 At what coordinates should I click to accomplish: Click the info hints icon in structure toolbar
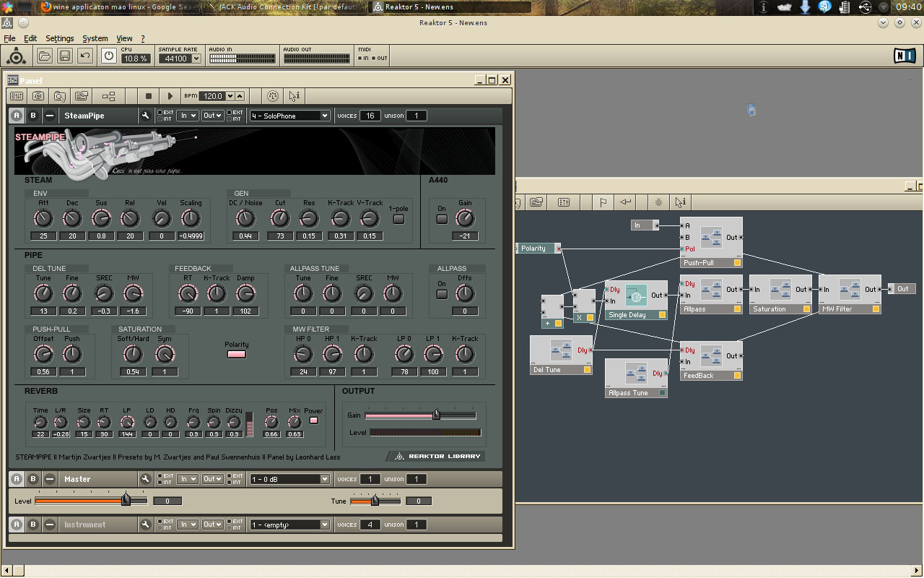pyautogui.click(x=679, y=203)
